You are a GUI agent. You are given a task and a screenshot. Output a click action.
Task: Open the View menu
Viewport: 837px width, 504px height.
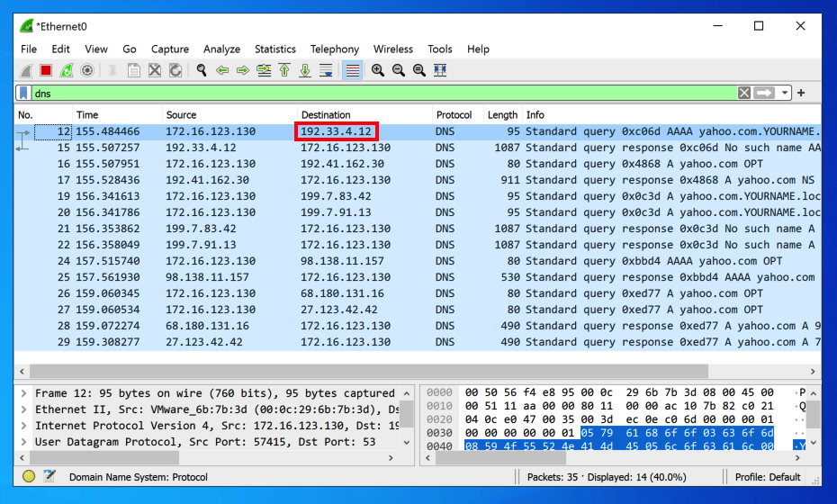click(x=96, y=49)
